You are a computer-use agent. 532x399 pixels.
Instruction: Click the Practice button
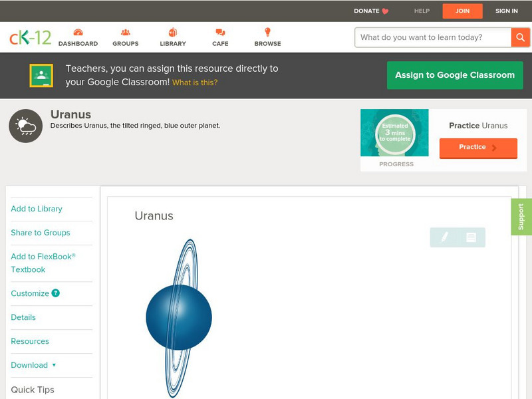(478, 148)
